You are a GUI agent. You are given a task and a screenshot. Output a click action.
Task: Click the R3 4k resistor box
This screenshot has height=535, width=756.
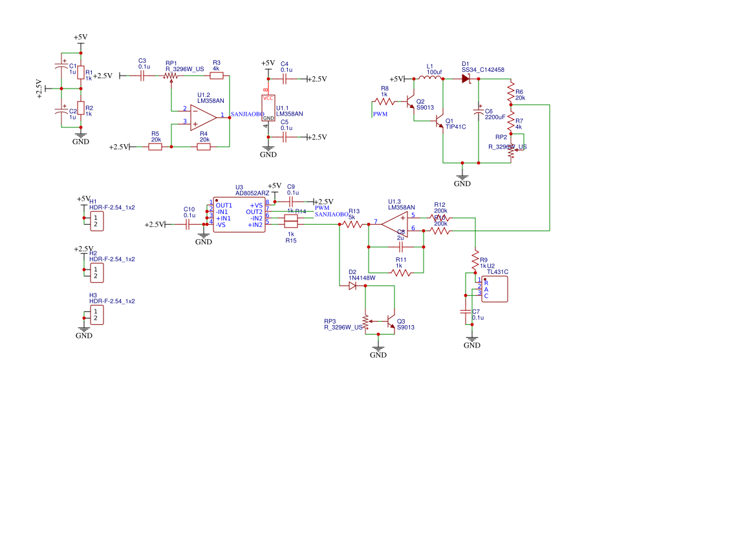coord(217,76)
